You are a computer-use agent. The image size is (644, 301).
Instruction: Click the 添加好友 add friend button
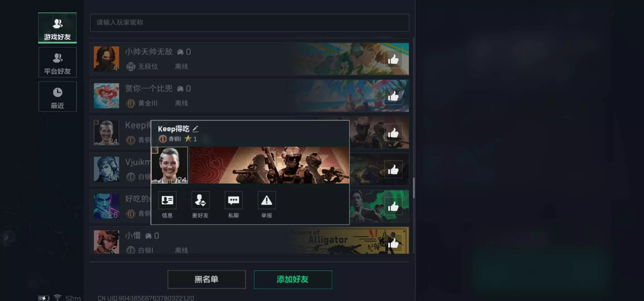pyautogui.click(x=293, y=279)
